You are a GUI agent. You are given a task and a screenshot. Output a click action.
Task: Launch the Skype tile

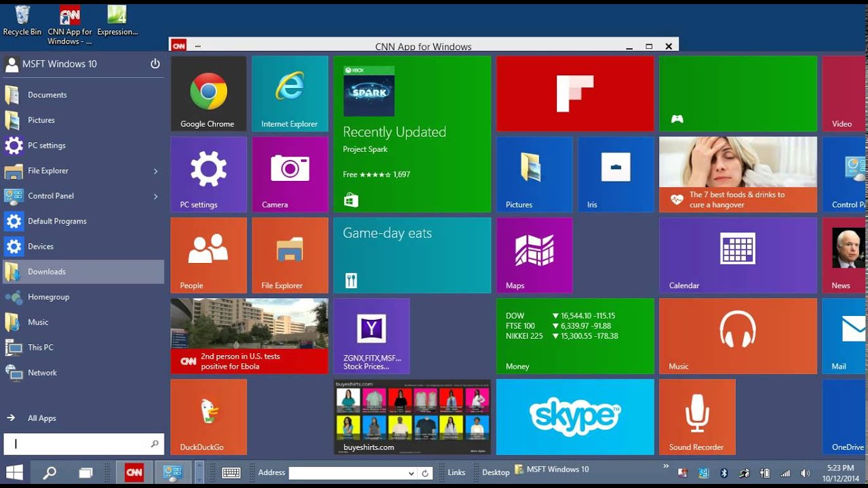575,416
